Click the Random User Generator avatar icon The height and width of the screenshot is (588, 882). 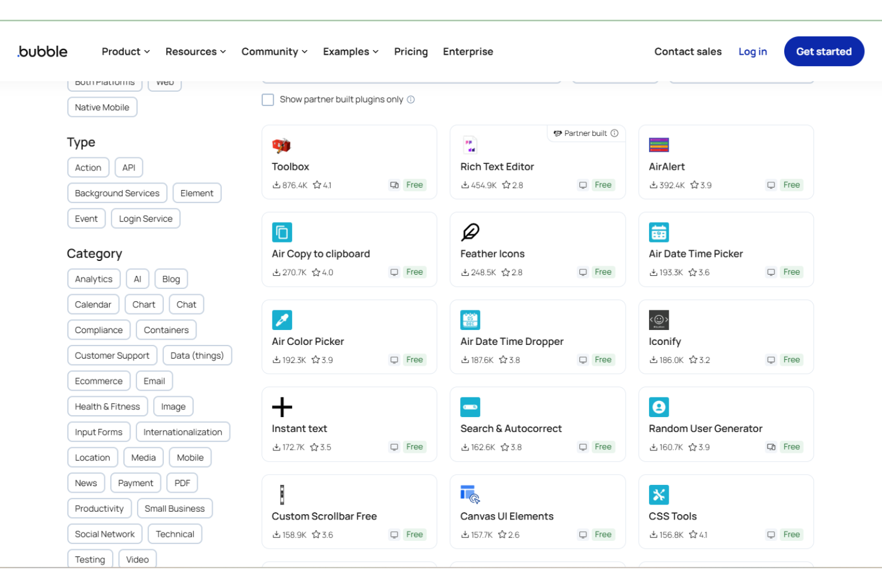659,407
